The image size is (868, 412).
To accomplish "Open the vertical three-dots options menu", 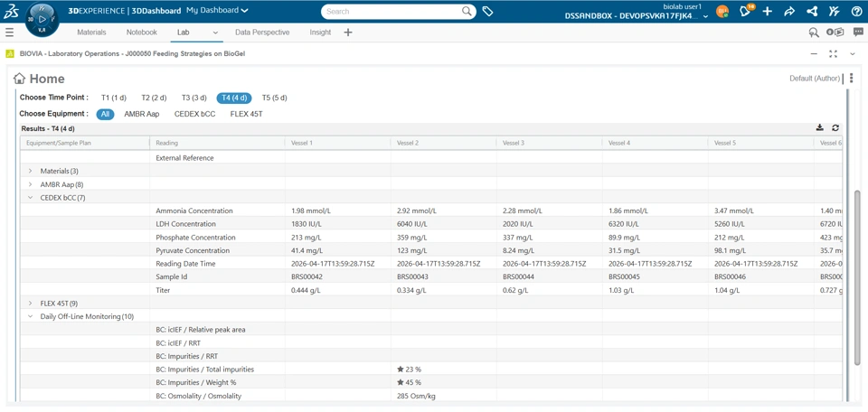I will click(x=852, y=79).
